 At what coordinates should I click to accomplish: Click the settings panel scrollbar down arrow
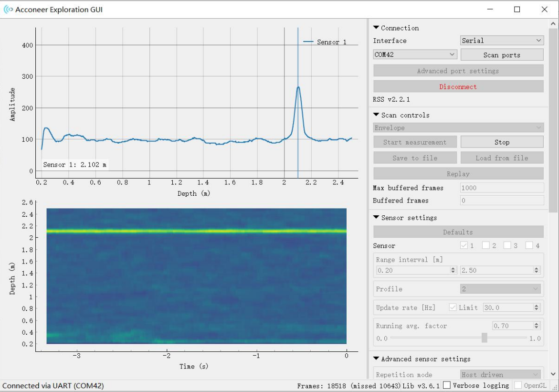click(553, 374)
